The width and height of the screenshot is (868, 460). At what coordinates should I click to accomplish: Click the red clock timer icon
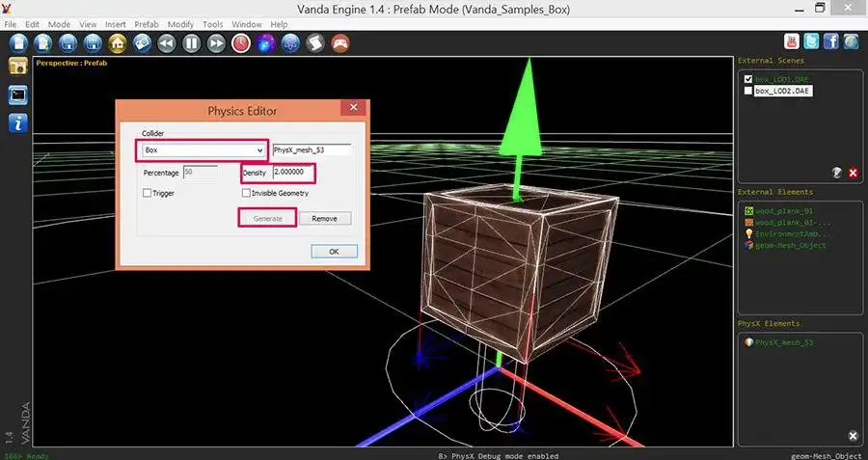tap(241, 42)
